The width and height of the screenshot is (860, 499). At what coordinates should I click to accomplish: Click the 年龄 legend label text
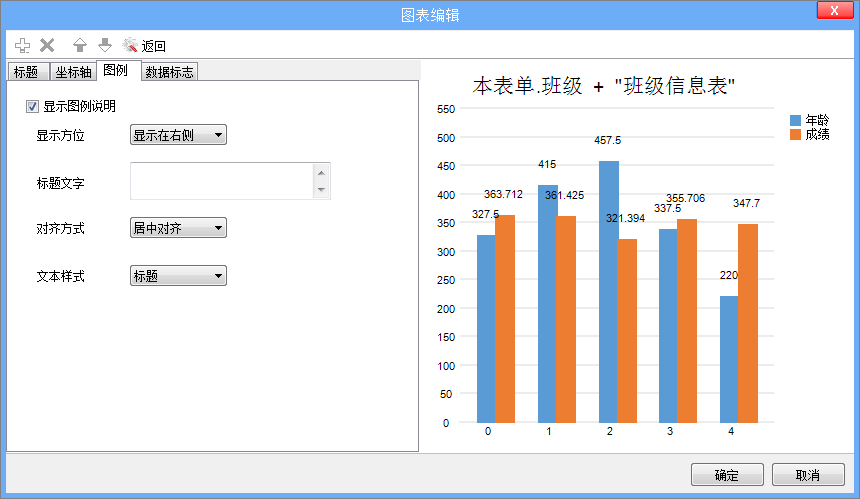817,120
